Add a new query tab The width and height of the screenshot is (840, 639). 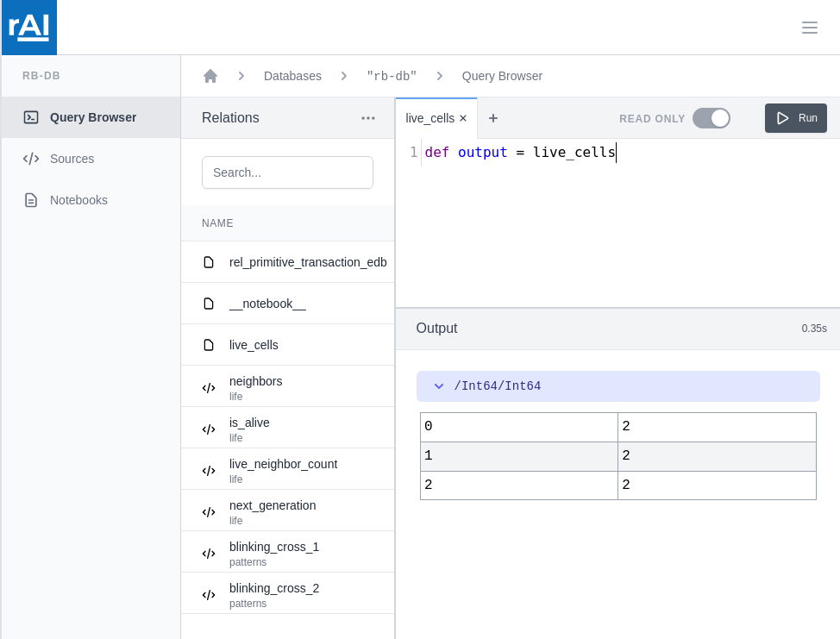(493, 118)
